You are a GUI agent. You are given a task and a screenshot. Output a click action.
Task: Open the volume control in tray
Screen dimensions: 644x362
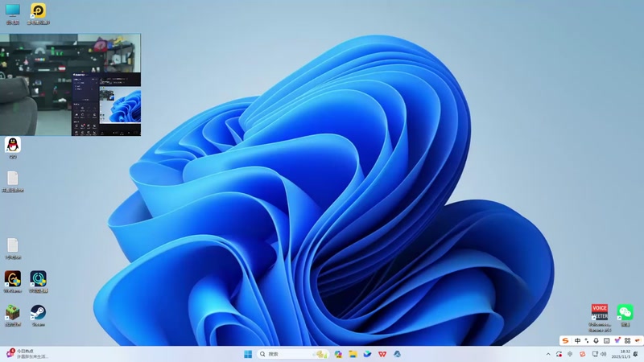[603, 354]
